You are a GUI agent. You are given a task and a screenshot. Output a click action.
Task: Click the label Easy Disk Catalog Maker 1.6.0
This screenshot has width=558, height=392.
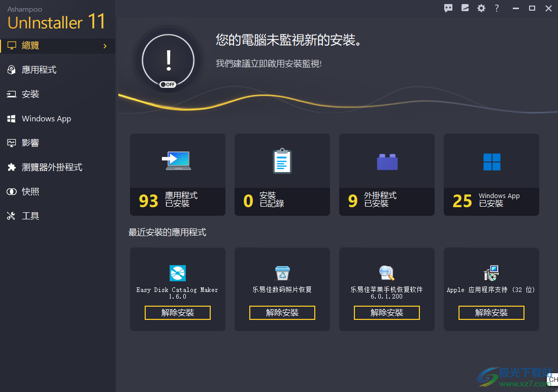[177, 293]
